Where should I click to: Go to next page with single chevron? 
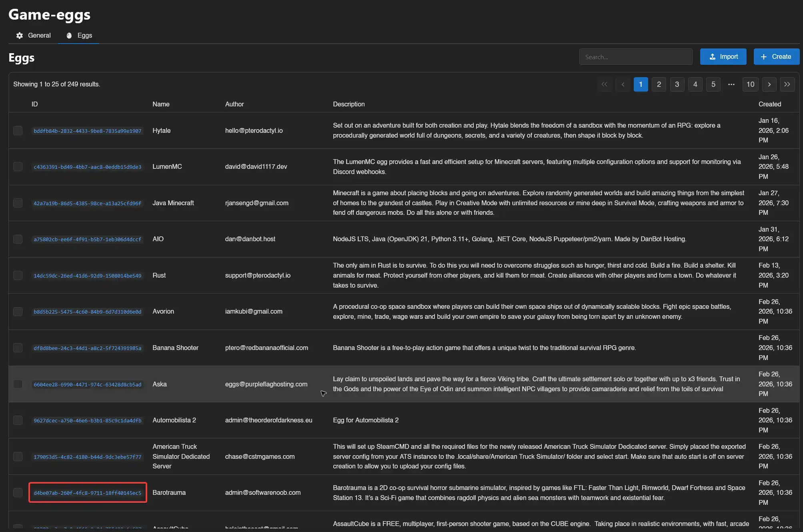click(x=769, y=84)
